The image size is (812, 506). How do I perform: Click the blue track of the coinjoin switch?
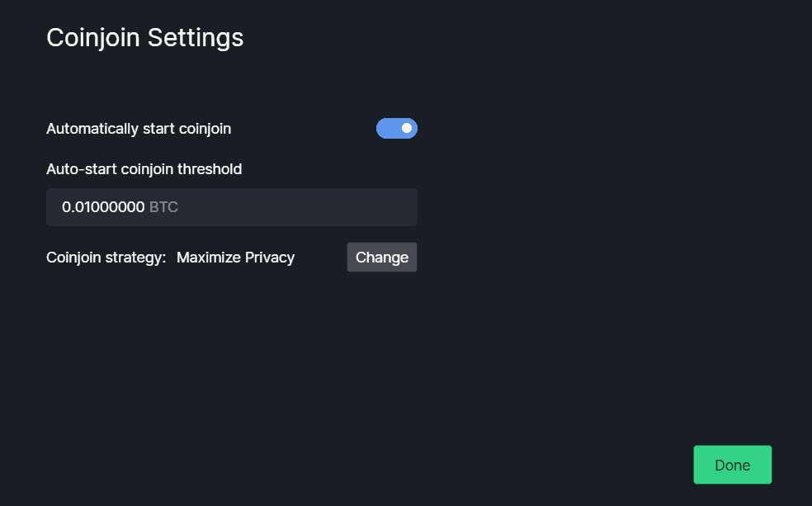coord(388,129)
